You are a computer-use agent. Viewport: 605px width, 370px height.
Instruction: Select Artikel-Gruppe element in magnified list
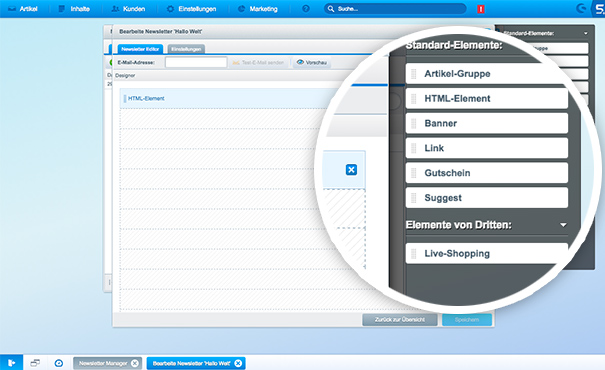[x=487, y=74]
